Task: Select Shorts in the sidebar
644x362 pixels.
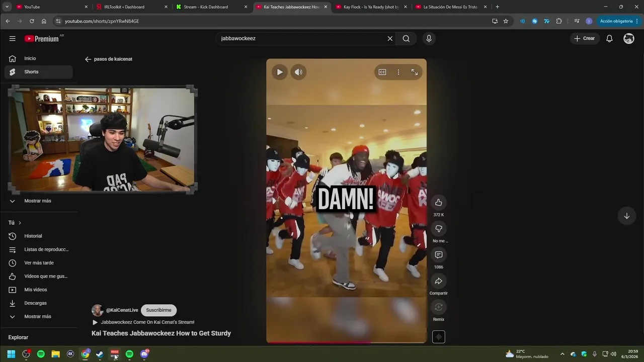Action: [39, 72]
